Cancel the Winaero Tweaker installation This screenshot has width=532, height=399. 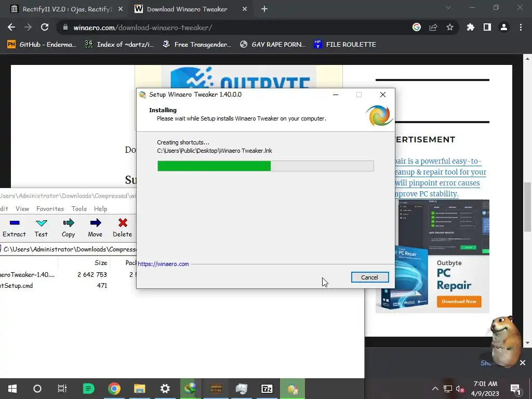(x=370, y=277)
